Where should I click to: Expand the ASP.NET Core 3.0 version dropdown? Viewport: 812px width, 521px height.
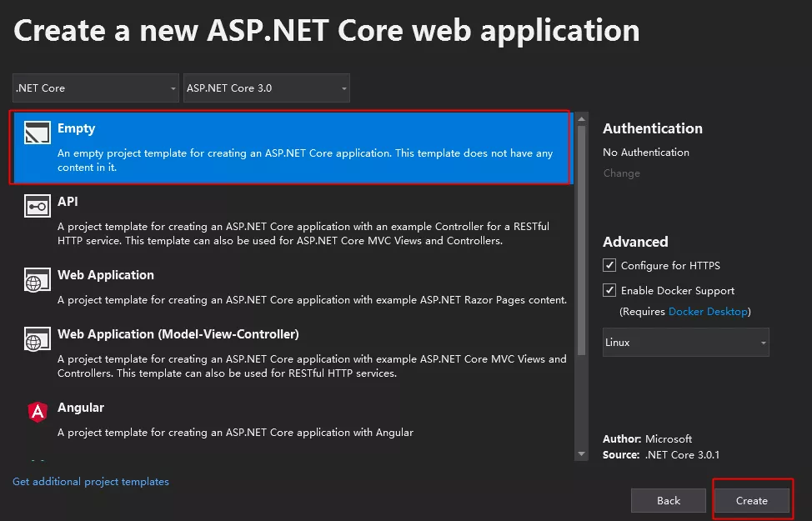[267, 88]
